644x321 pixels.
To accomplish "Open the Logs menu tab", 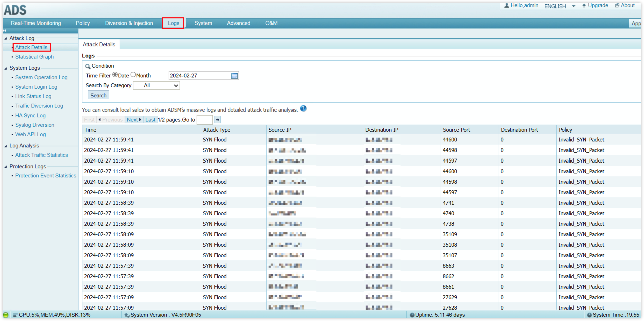I will (x=173, y=23).
